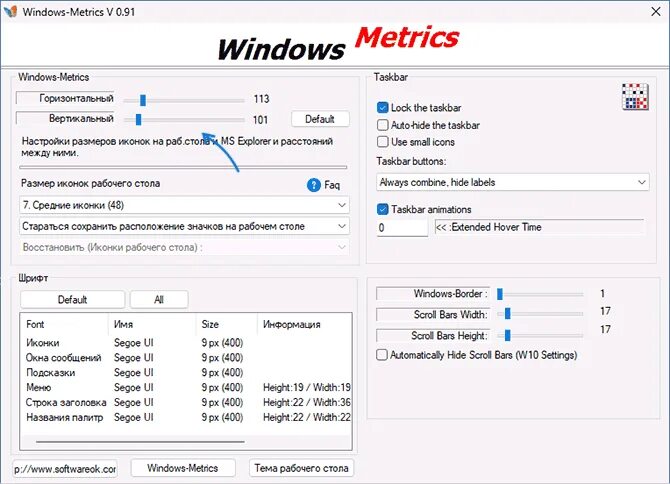This screenshot has height=484, width=670.
Task: Click the Font column header
Action: pos(64,324)
